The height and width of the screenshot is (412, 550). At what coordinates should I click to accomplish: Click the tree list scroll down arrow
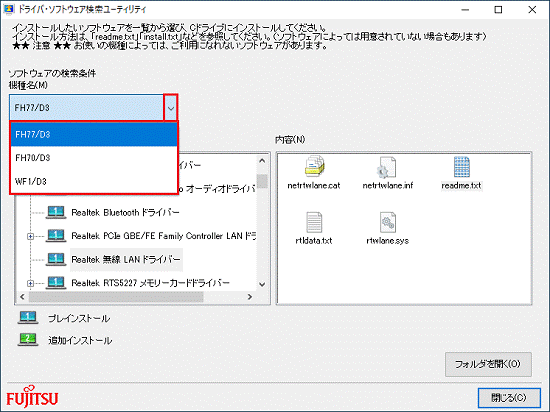click(x=262, y=284)
